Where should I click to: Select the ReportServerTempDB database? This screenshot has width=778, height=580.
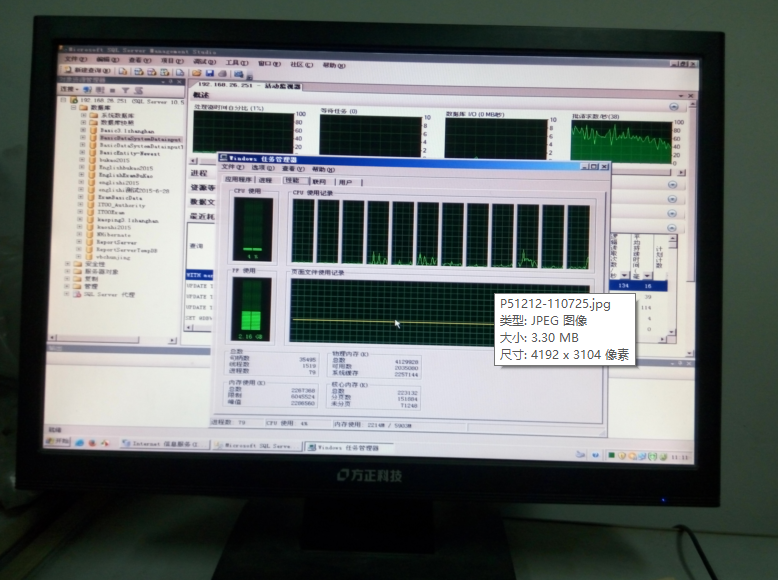[x=127, y=250]
